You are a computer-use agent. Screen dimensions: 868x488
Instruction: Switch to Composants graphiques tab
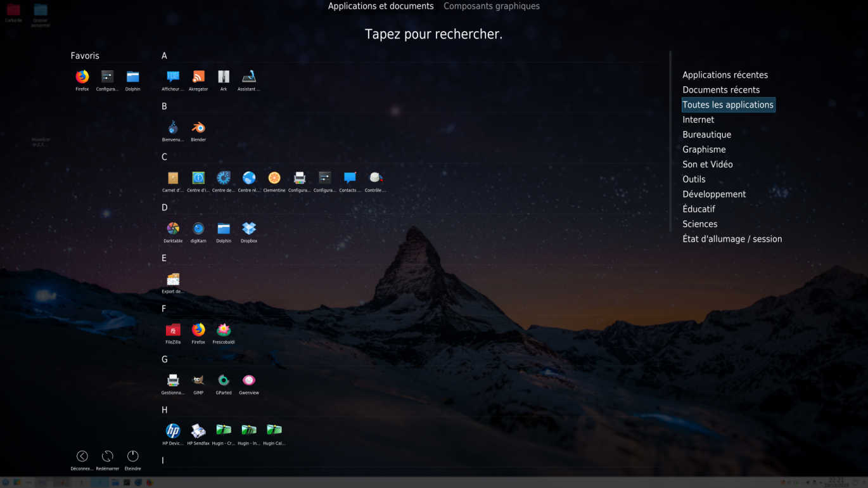[492, 6]
